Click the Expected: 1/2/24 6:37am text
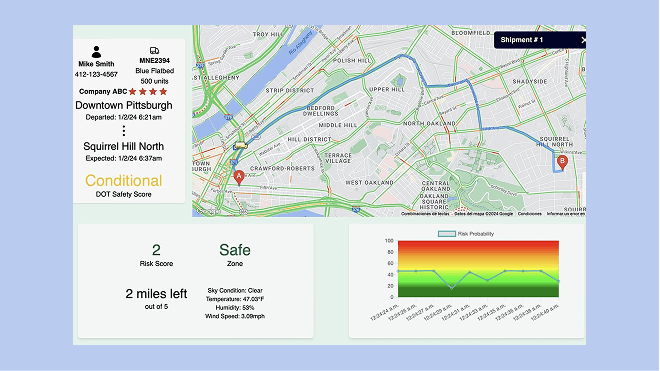This screenshot has width=660, height=371. pos(124,158)
